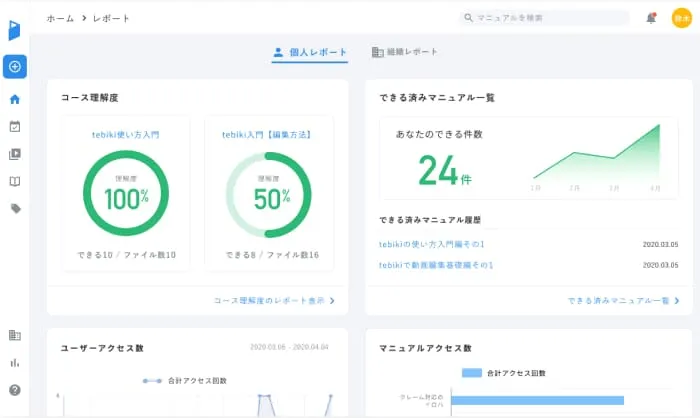Screen dimensions: 700x418
Task: Click the マニュアルアクセス数 heading
Action: pos(425,348)
